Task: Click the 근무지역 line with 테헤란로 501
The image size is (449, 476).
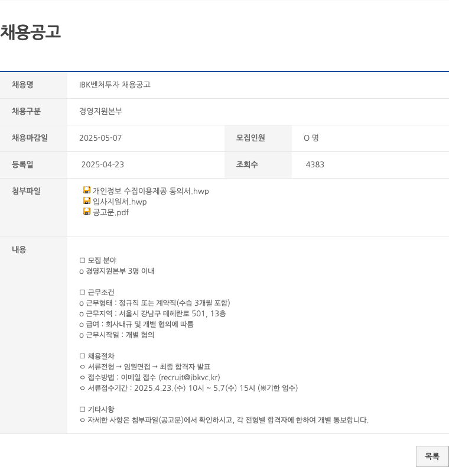Action: 152,313
